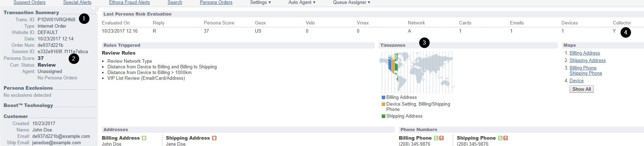This screenshot has height=146, width=644.
Task: Open the Settings dropdown menu
Action: pyautogui.click(x=261, y=2)
